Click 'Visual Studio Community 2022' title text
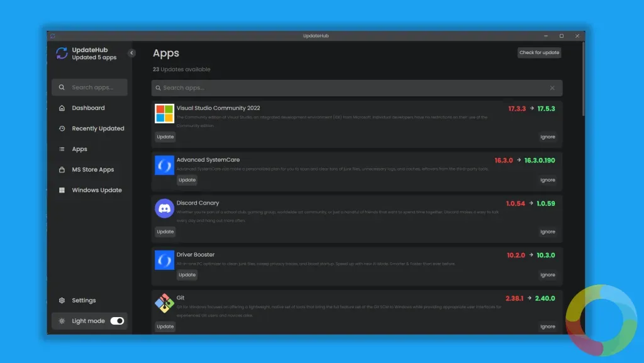 [x=218, y=108]
